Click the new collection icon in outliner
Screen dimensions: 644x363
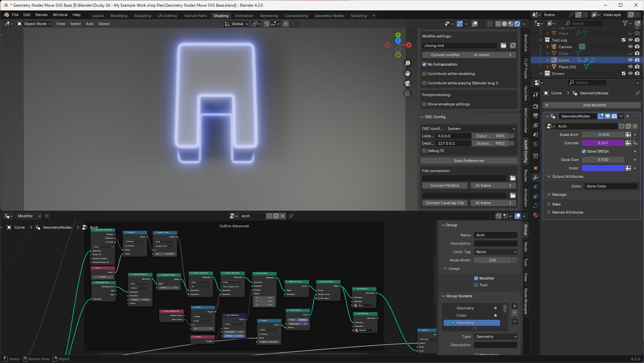(637, 23)
